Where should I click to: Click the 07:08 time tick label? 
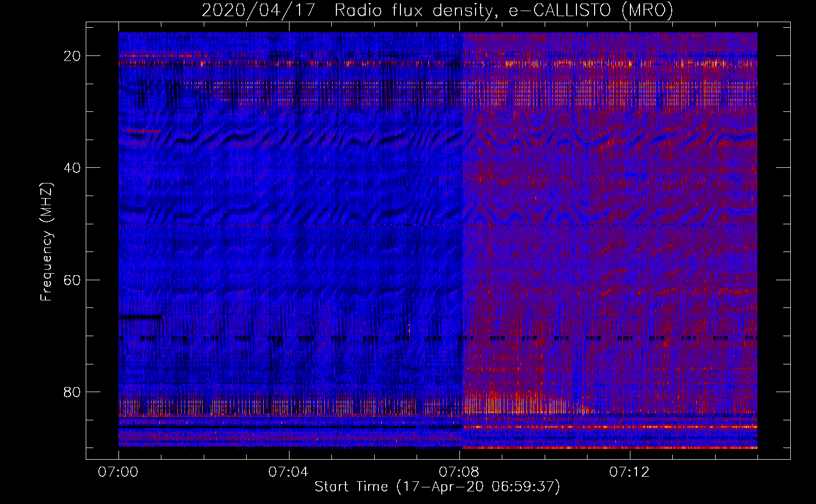459,472
